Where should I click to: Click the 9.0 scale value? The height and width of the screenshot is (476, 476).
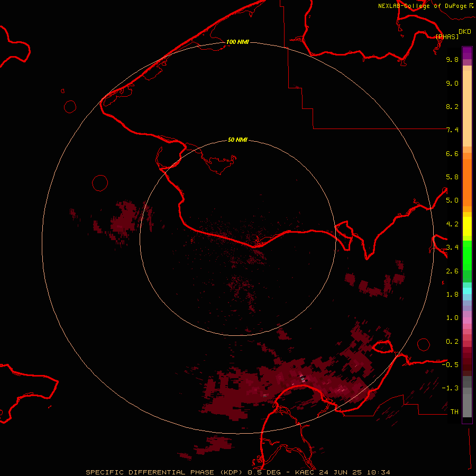[x=452, y=83]
